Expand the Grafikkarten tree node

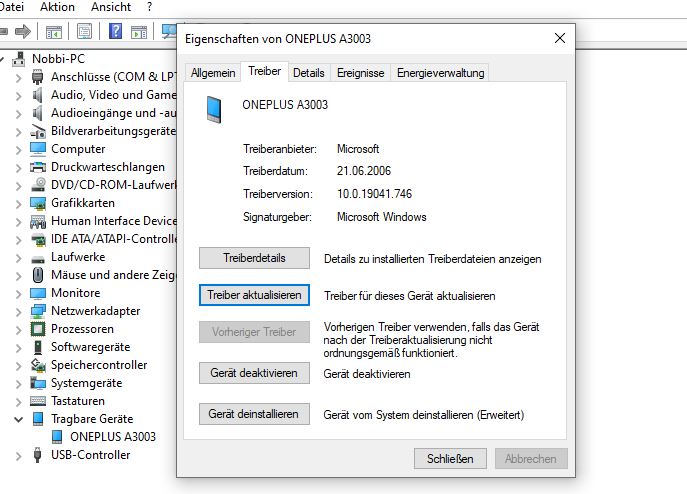click(18, 204)
